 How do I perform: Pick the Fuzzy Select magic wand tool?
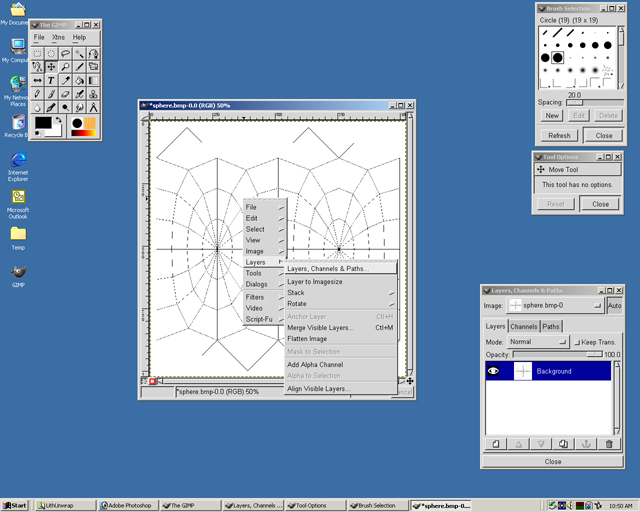pyautogui.click(x=79, y=53)
